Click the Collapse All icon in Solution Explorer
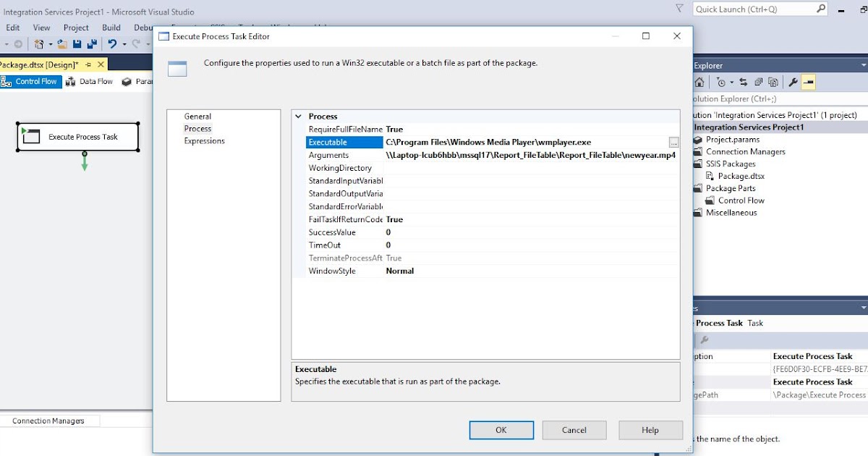 coord(759,82)
